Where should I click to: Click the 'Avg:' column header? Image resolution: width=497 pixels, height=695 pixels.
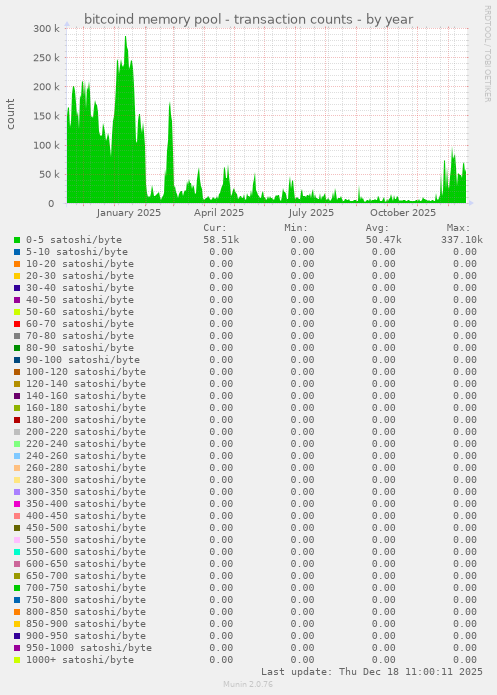tap(377, 228)
